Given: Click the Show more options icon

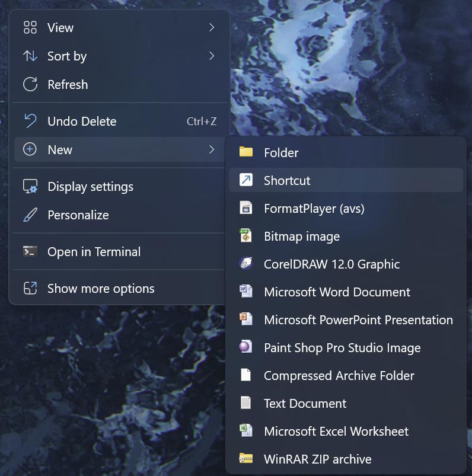Looking at the screenshot, I should coord(30,288).
